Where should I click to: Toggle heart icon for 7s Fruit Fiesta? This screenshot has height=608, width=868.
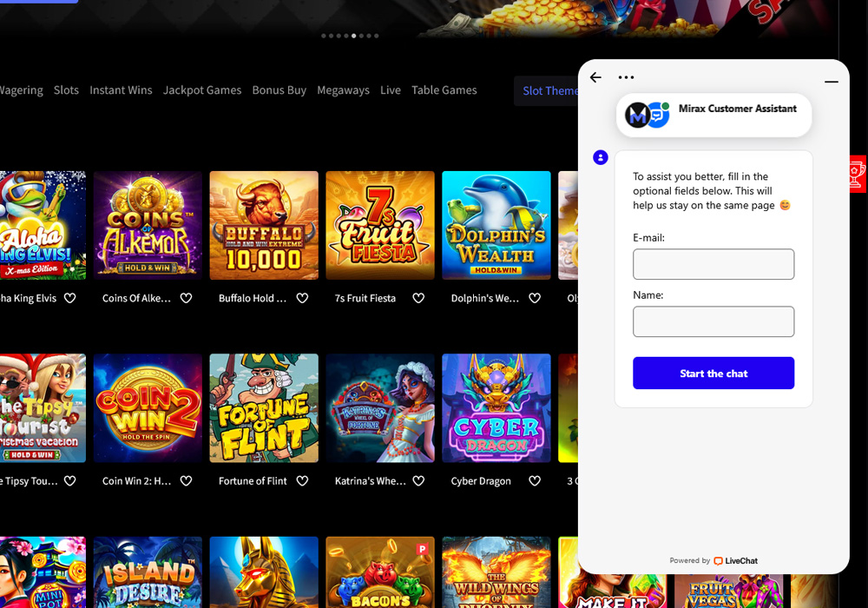[418, 298]
